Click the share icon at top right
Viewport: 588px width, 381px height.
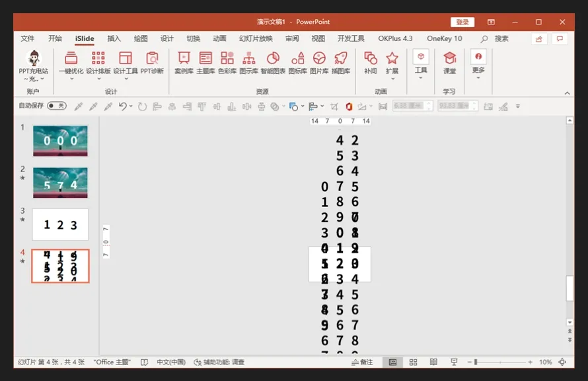(539, 38)
